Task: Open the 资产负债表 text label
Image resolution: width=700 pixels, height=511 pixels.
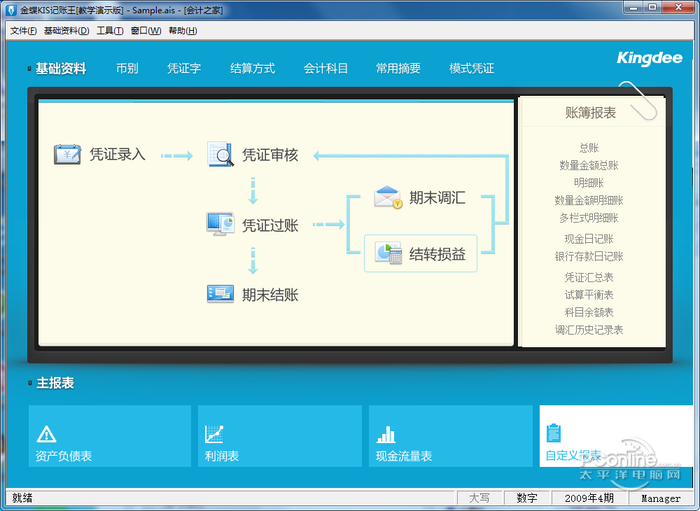Action: click(x=63, y=456)
